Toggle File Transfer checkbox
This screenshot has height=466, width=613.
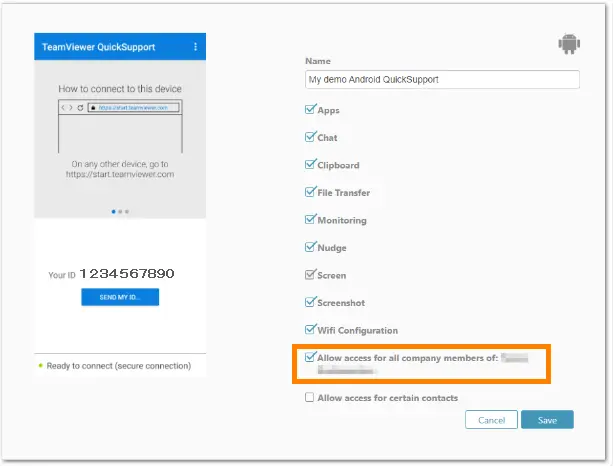(x=310, y=192)
